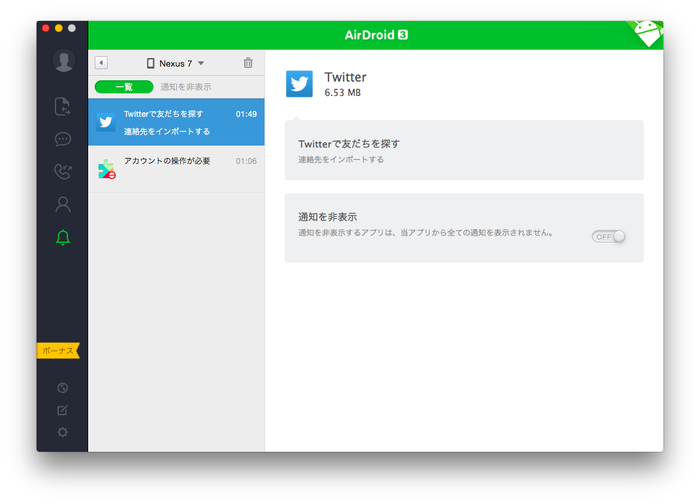Screen dimensions: 700x504
Task: Open the AirDroid Web globe icon
Action: coord(62,387)
